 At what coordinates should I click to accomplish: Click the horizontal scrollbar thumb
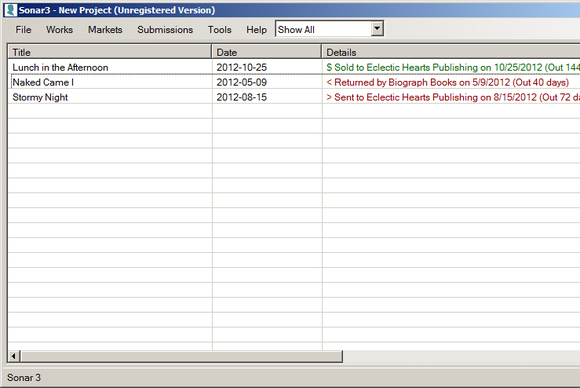[x=181, y=356]
